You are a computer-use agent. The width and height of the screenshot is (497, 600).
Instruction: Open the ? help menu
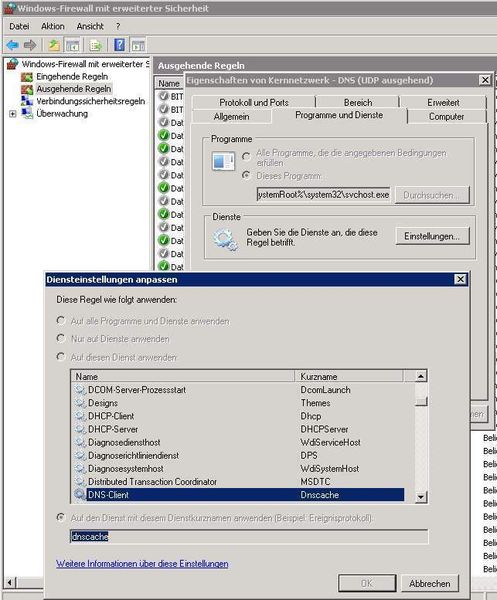[118, 26]
